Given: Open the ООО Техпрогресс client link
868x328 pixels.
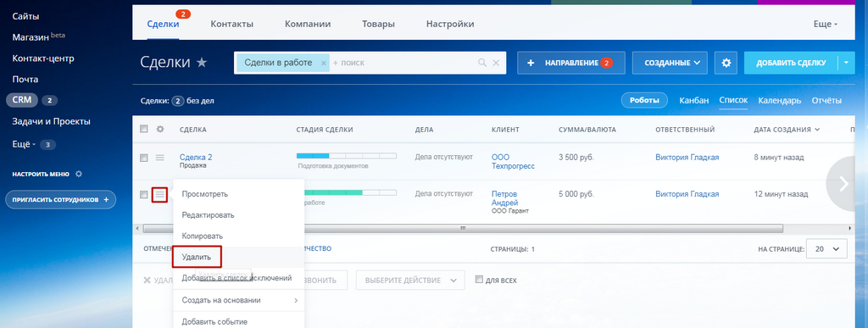Looking at the screenshot, I should [x=513, y=162].
